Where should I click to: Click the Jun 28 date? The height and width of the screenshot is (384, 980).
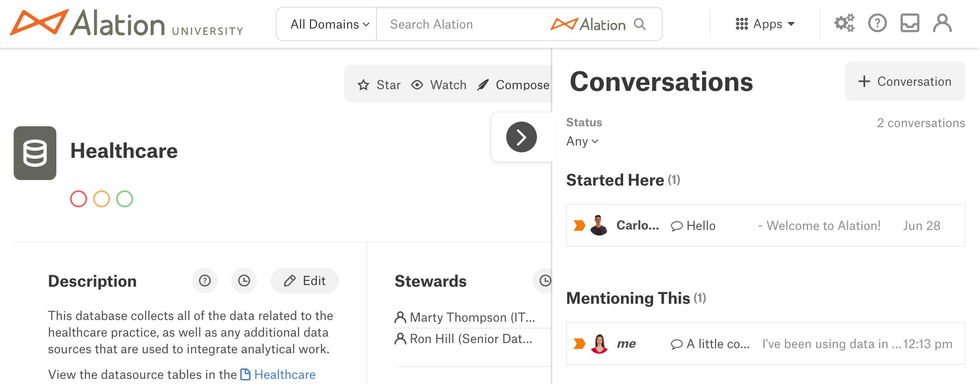[922, 226]
